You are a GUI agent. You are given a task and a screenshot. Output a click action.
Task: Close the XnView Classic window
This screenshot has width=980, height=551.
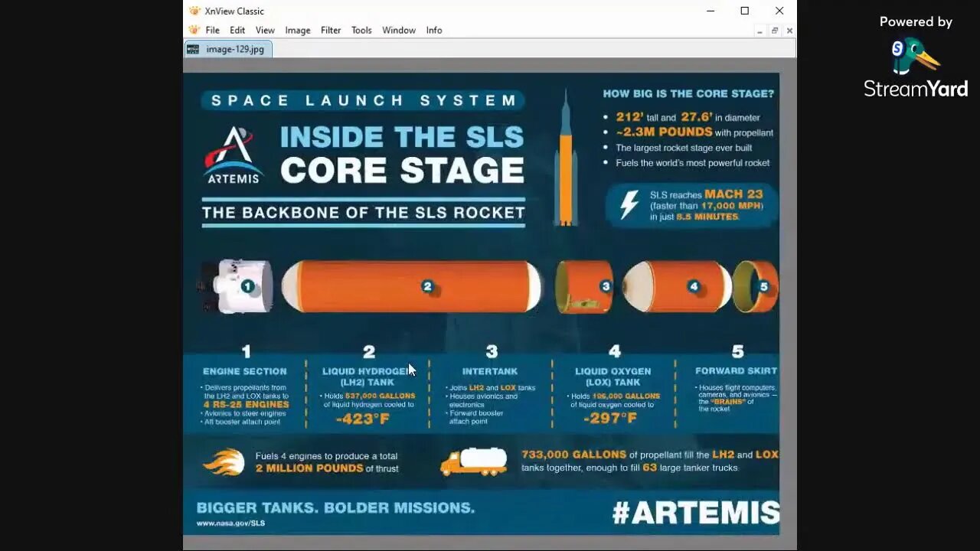[779, 11]
